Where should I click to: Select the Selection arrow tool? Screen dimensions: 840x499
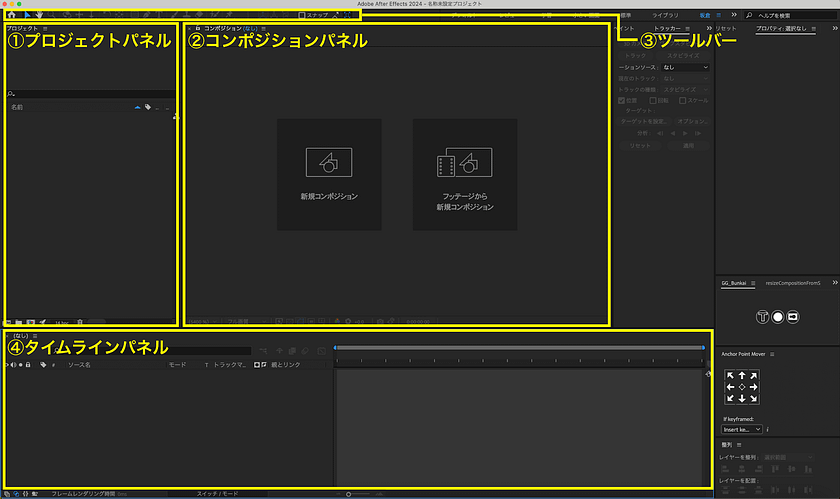(x=27, y=16)
